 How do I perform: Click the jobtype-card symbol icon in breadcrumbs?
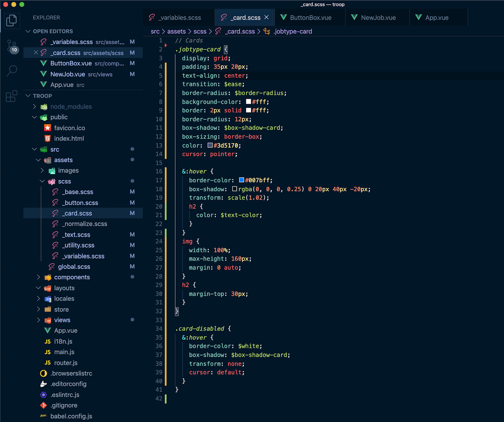266,31
